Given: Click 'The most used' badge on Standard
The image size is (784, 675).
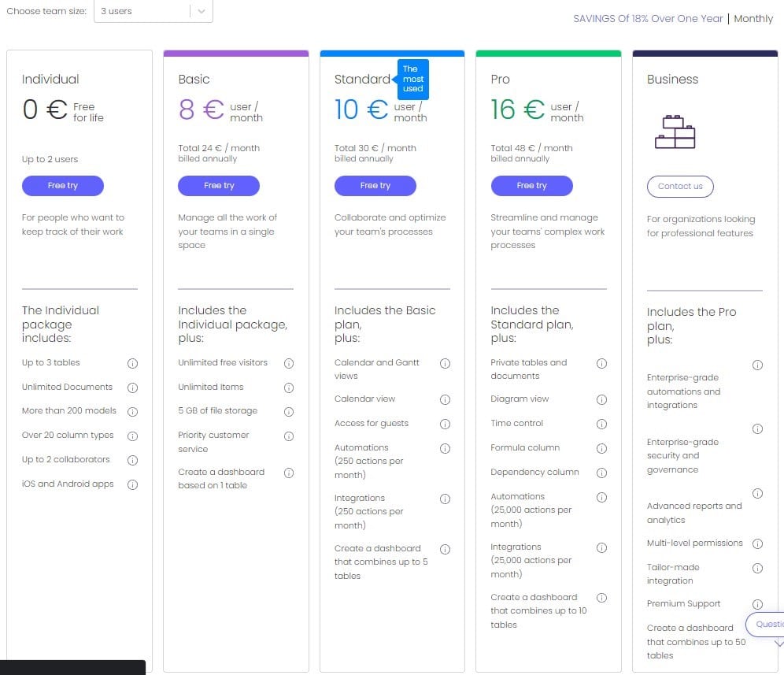Looking at the screenshot, I should (412, 79).
